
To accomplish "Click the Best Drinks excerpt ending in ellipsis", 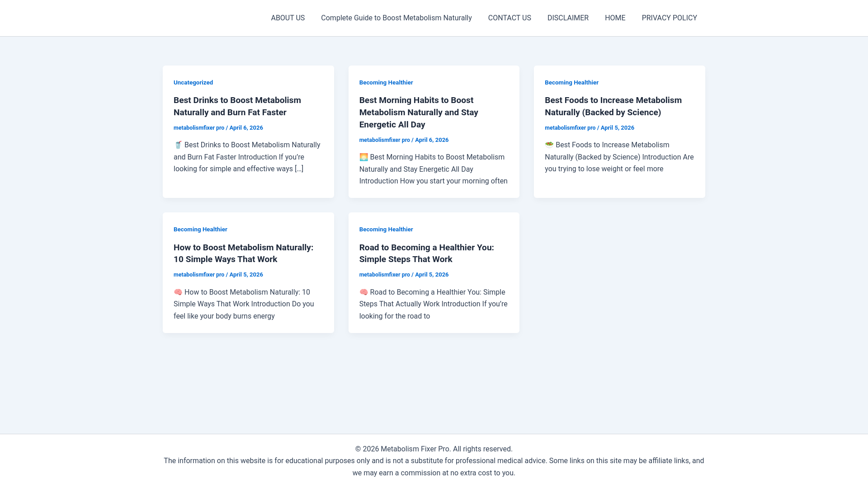I will [x=247, y=157].
